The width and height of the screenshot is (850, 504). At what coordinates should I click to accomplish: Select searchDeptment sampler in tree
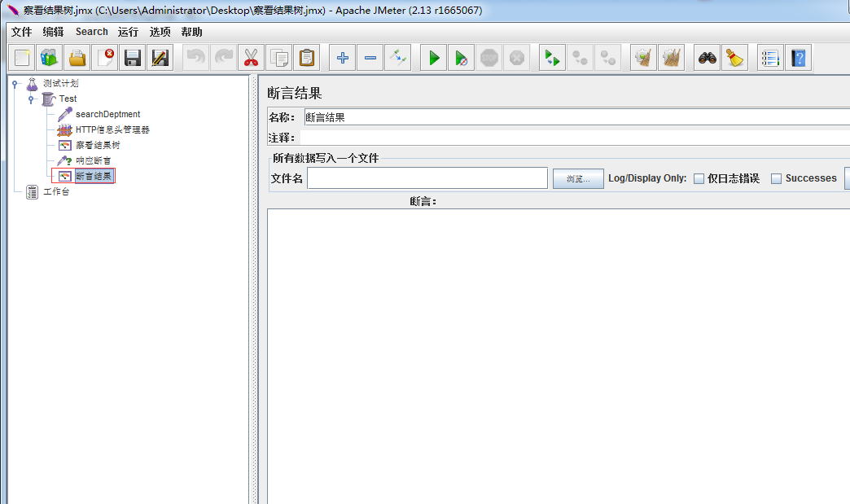pos(107,114)
